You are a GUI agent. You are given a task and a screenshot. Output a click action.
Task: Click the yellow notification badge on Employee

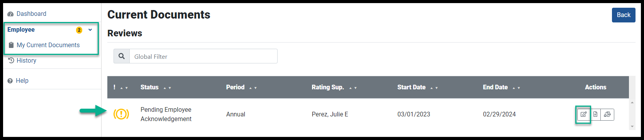pyautogui.click(x=79, y=30)
